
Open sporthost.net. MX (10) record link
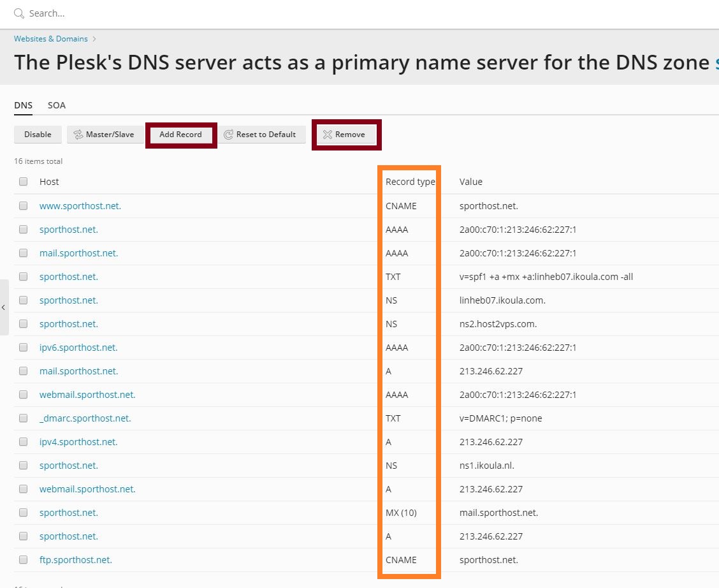[69, 513]
